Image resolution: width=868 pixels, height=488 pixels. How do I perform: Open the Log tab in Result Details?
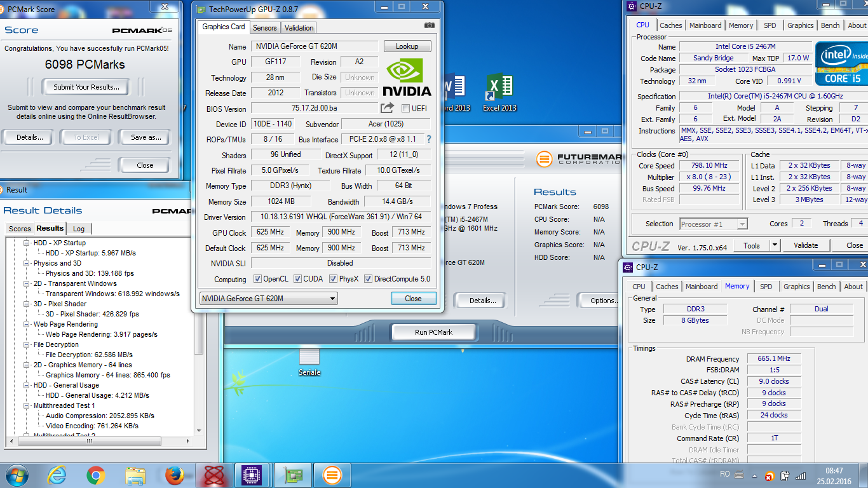tap(79, 229)
